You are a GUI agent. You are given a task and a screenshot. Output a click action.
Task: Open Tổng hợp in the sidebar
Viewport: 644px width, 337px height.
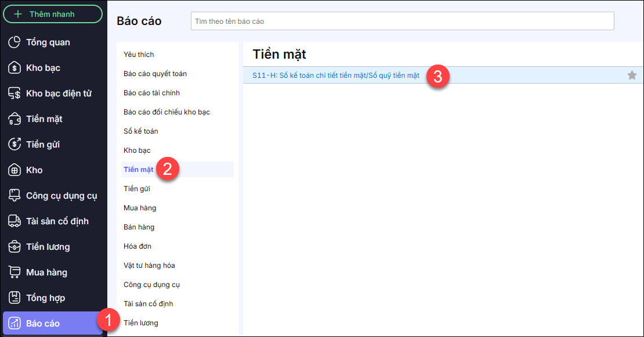pyautogui.click(x=45, y=298)
